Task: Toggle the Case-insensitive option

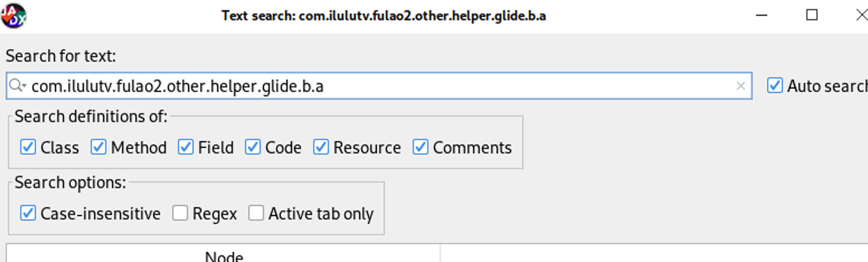Action: [28, 213]
